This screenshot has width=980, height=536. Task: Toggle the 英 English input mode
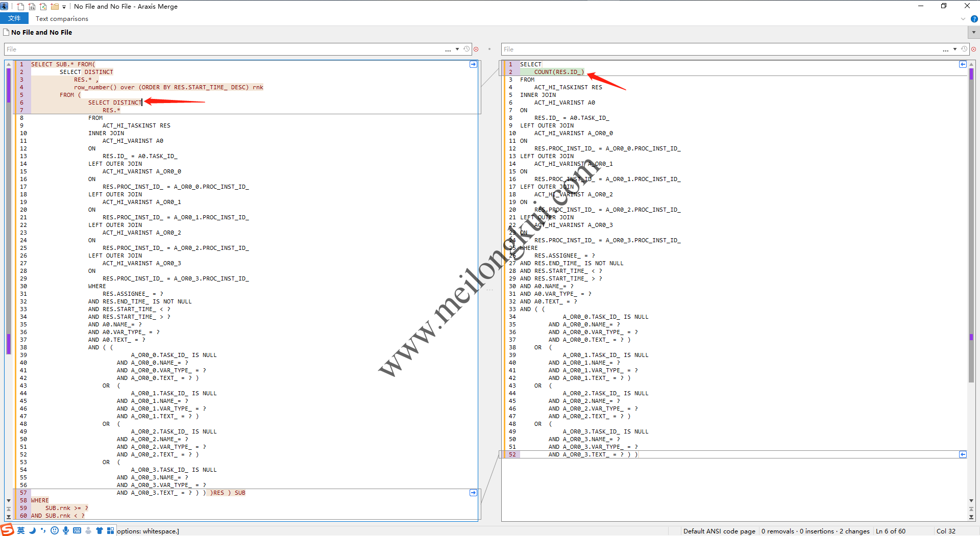tap(21, 530)
